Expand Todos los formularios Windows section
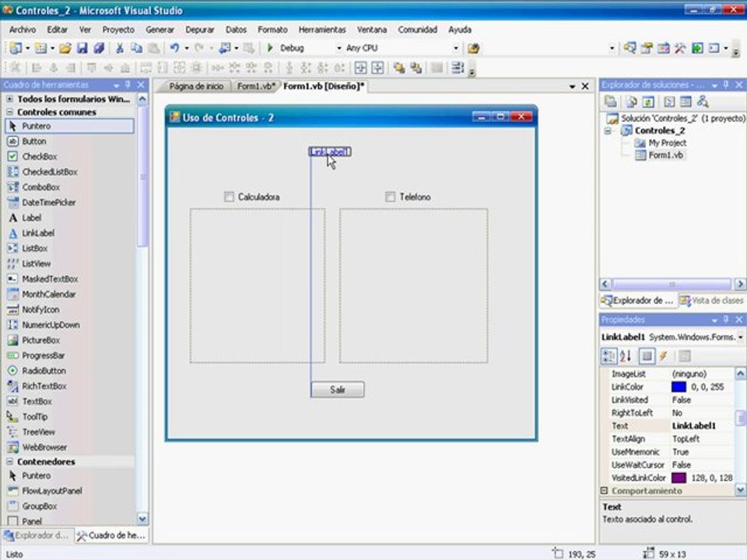The width and height of the screenshot is (747, 560). coord(9,99)
